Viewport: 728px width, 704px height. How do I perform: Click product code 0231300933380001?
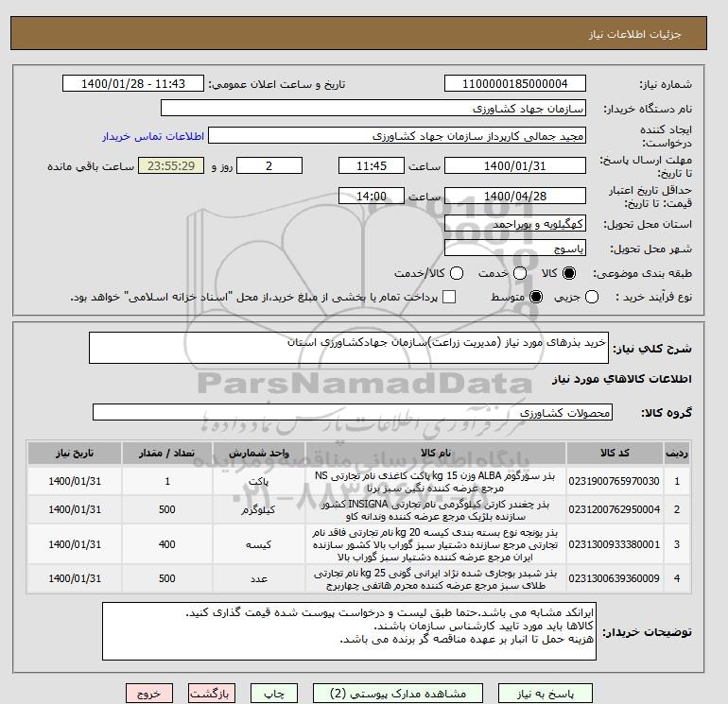(x=614, y=544)
